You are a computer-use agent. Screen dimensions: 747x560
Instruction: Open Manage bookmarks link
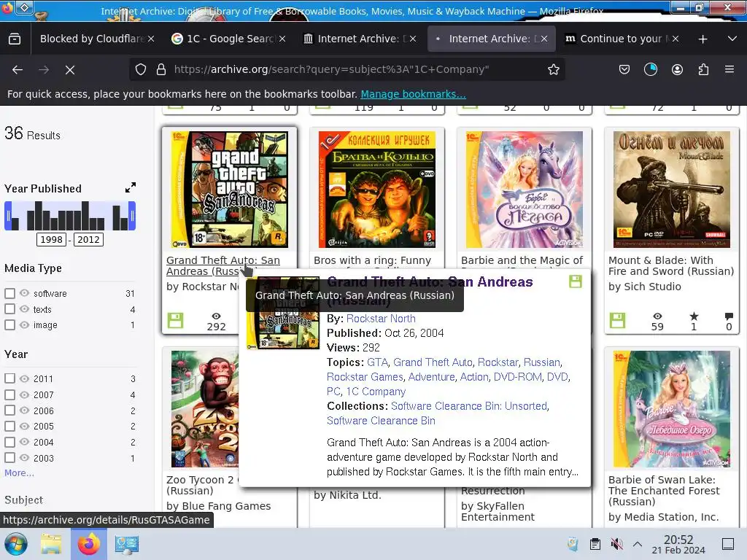tap(413, 94)
